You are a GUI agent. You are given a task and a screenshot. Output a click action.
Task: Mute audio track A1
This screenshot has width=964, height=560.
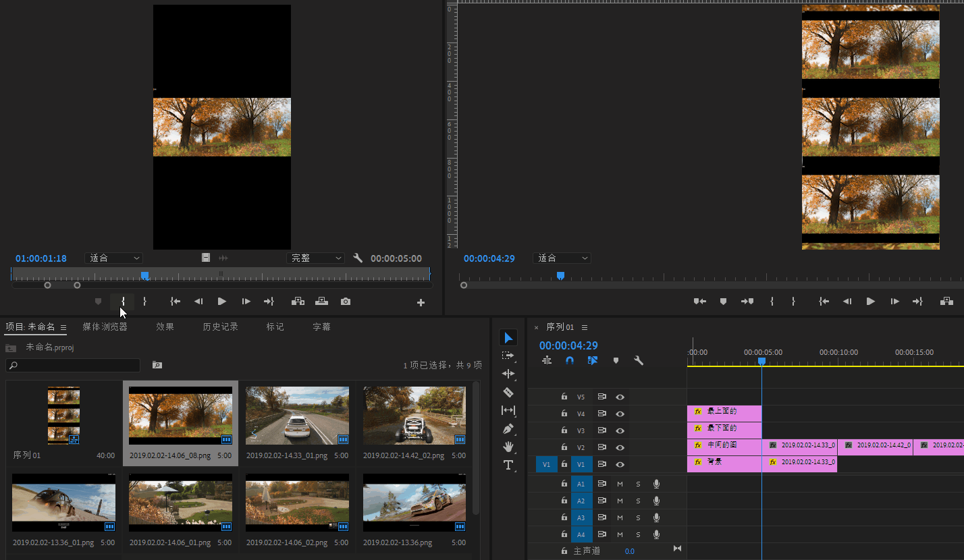(x=620, y=484)
